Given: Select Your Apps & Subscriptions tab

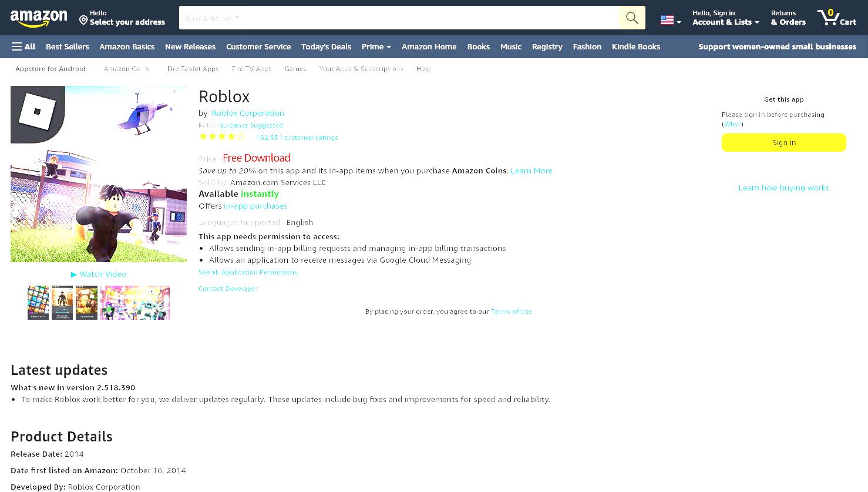Looking at the screenshot, I should click(x=361, y=69).
